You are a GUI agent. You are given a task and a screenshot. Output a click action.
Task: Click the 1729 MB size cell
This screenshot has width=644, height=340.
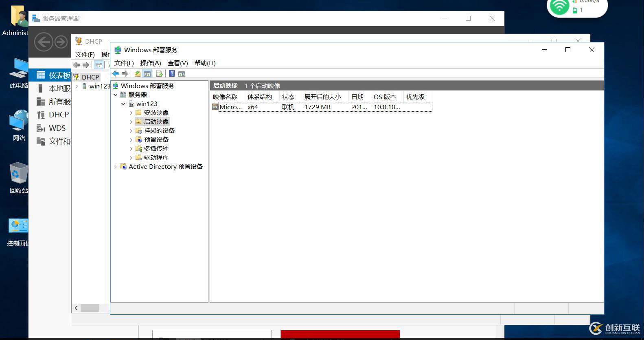tap(318, 107)
